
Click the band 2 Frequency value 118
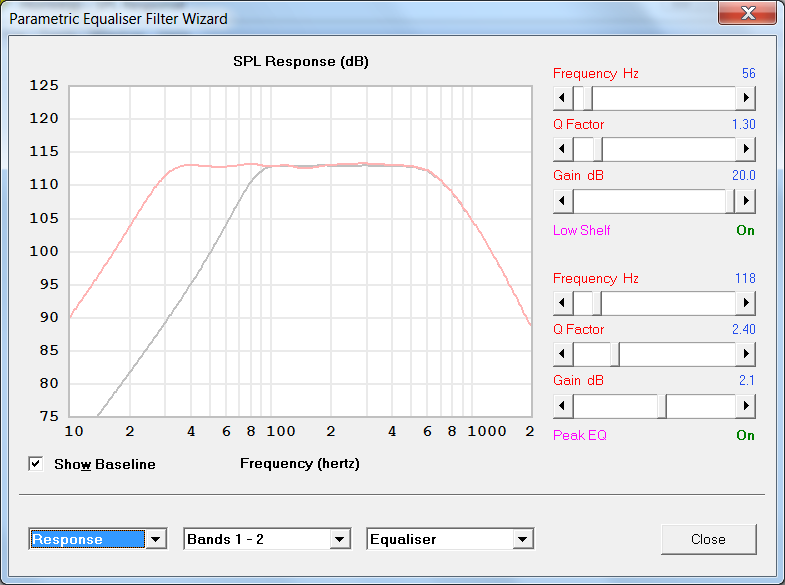click(x=745, y=279)
